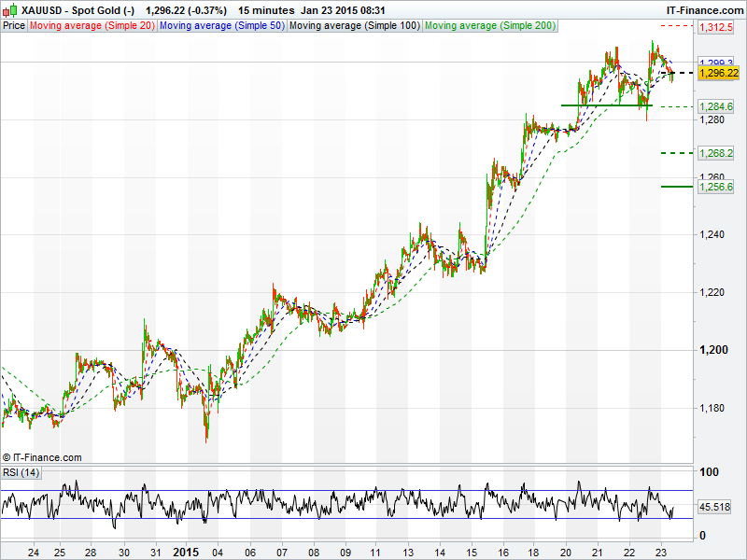Select Moving average (Simple 200) legend
Viewport: 747px width, 560px height.
(490, 26)
